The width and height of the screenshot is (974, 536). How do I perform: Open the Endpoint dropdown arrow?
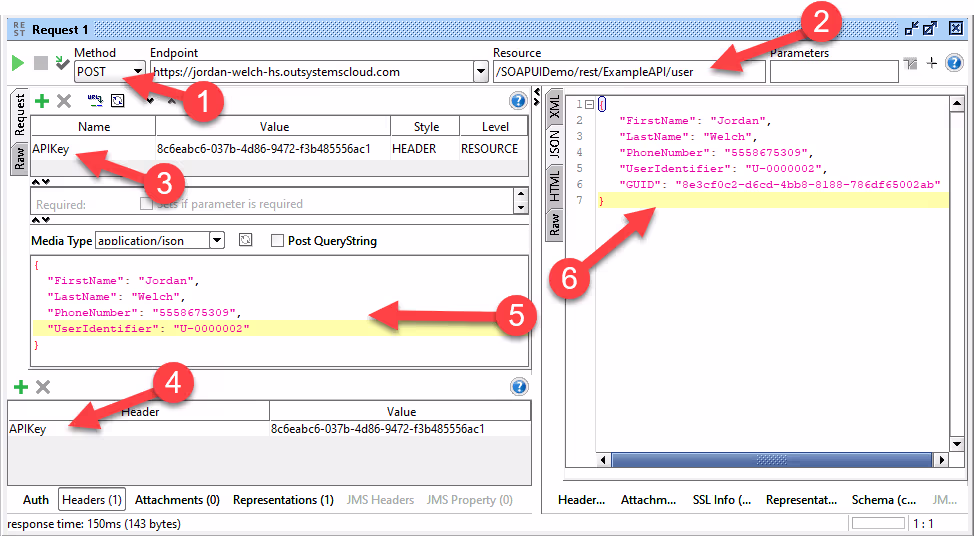480,71
